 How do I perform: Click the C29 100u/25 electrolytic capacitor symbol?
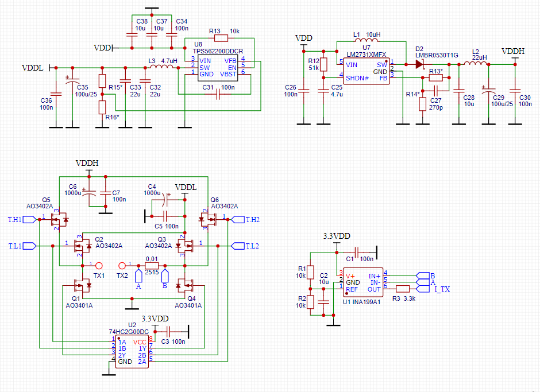(x=488, y=91)
